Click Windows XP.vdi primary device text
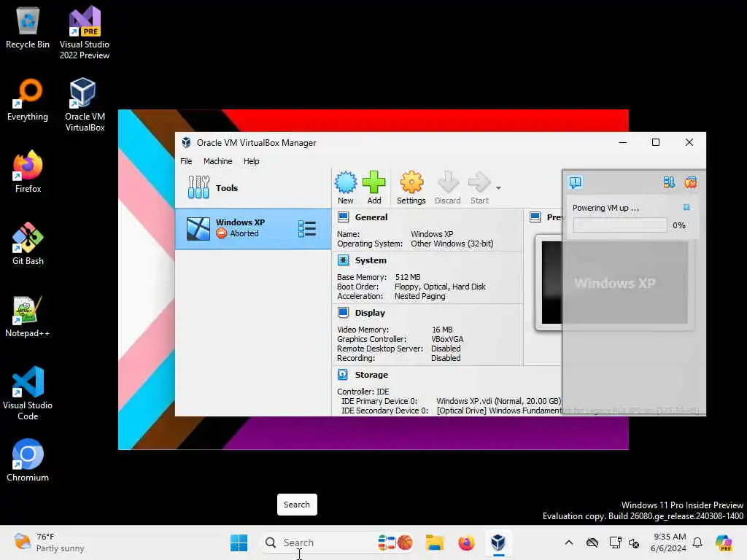Viewport: 747px width, 560px height. pos(499,401)
